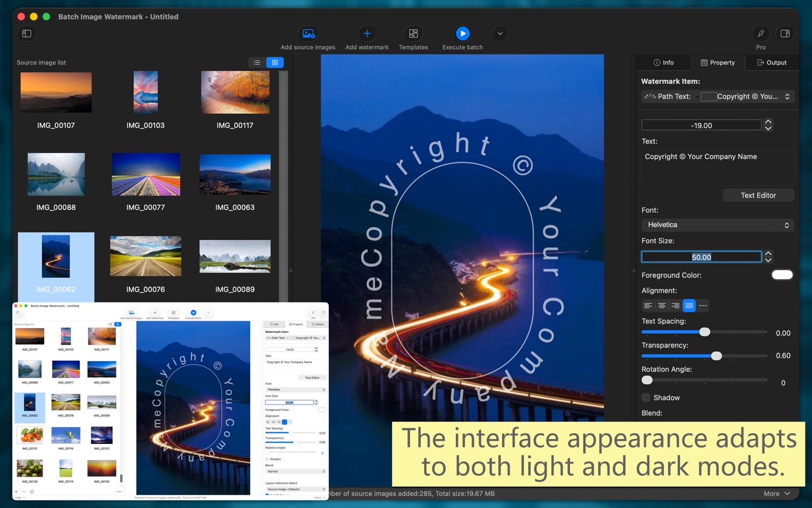The image size is (812, 508).
Task: Click the Add source images icon
Action: click(x=308, y=34)
